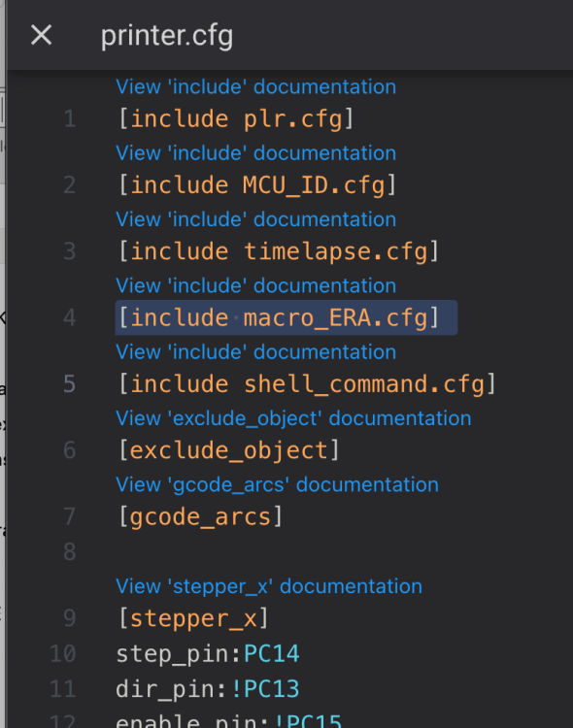Viewport: 573px width, 728px height.
Task: Open 'include' documentation link above MCU_ID.cfg
Action: [x=255, y=153]
